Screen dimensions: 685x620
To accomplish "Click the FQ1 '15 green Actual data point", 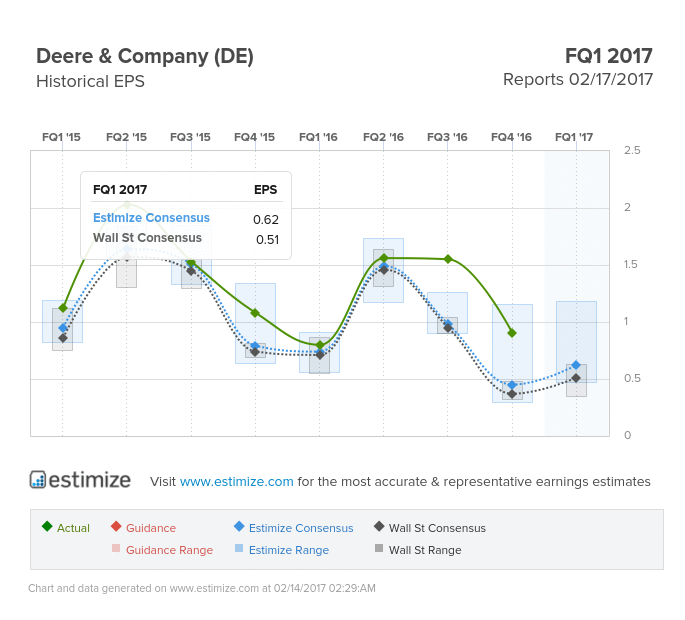I will [x=62, y=308].
